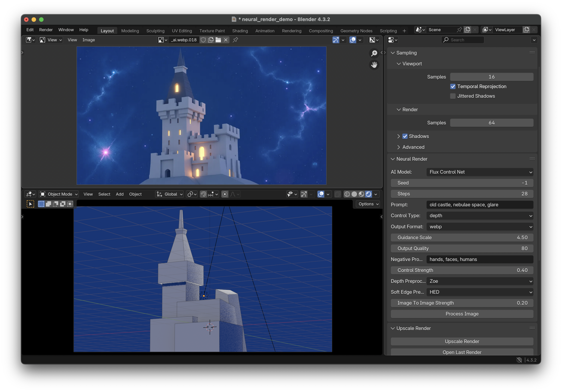
Task: Enable Jittered Shadows checkbox
Action: (453, 96)
